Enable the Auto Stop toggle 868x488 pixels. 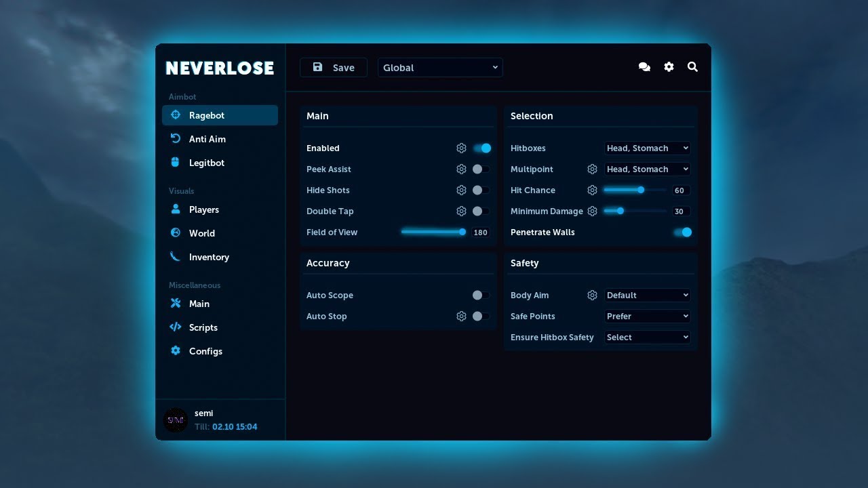481,316
